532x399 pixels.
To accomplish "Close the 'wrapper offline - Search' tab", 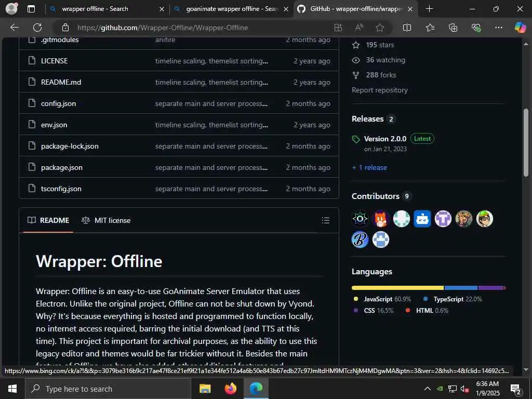I will [x=162, y=9].
